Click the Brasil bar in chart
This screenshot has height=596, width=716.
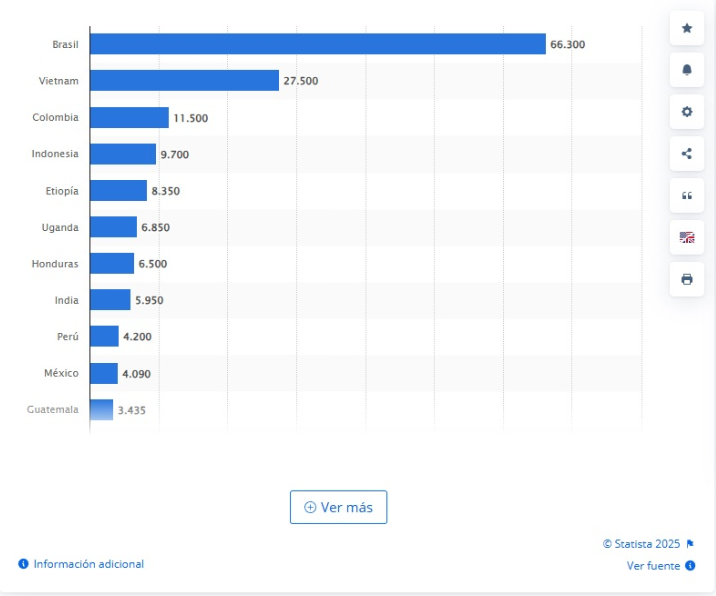click(317, 44)
